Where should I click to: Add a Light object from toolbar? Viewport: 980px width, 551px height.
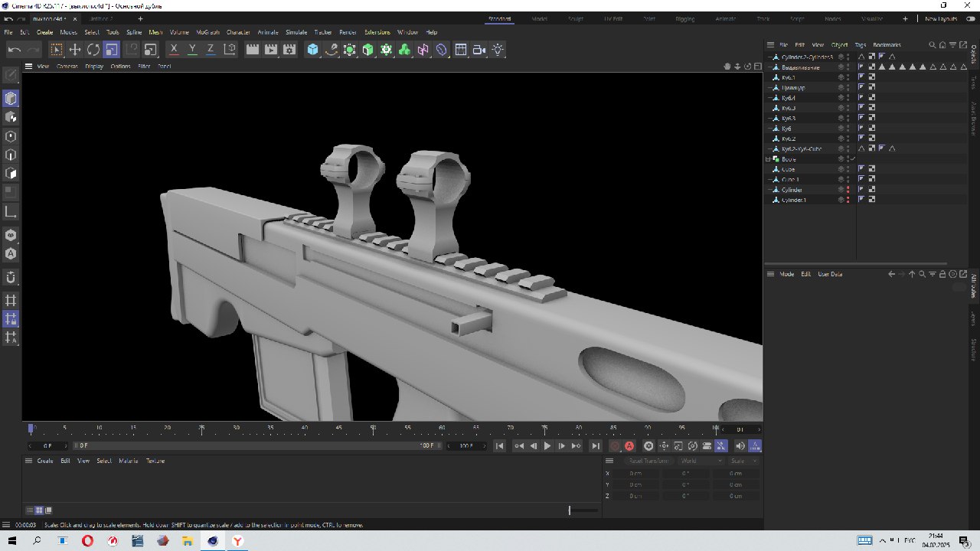coord(498,50)
